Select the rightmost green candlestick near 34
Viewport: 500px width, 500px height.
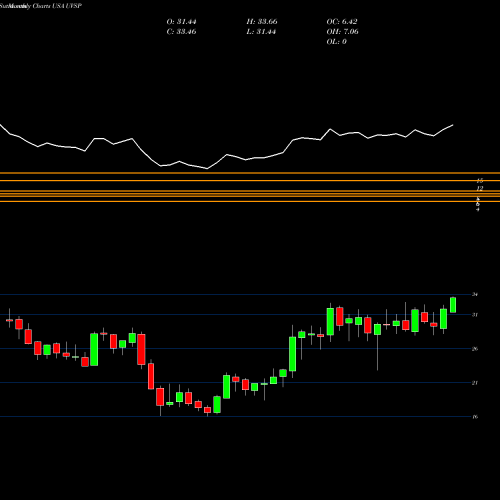(453, 305)
